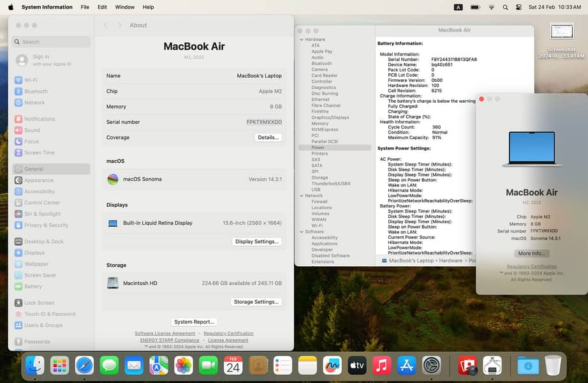The image size is (588, 383).
Task: Open the Music app in the Dock
Action: pos(381,365)
